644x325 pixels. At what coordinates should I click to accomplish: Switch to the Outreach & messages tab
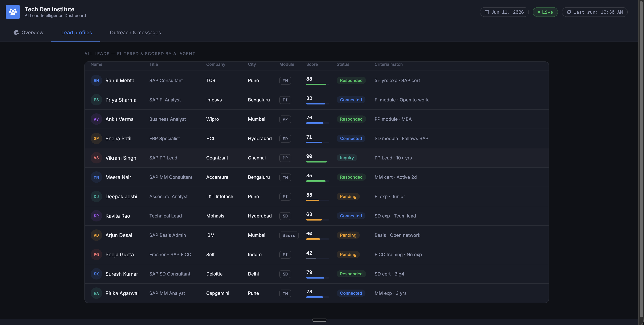tap(135, 32)
